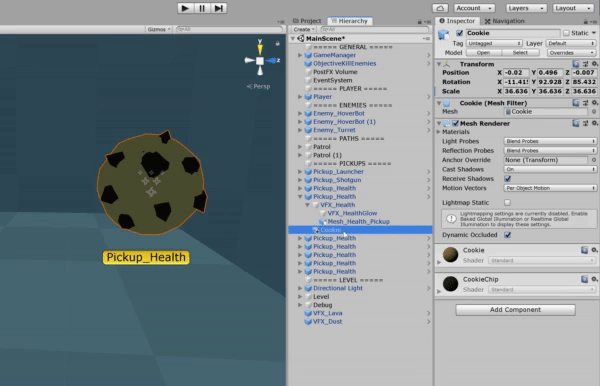Select ObjectiveKillEnemies in Hierarchy
Viewport: 600px width, 386px height.
(x=344, y=64)
